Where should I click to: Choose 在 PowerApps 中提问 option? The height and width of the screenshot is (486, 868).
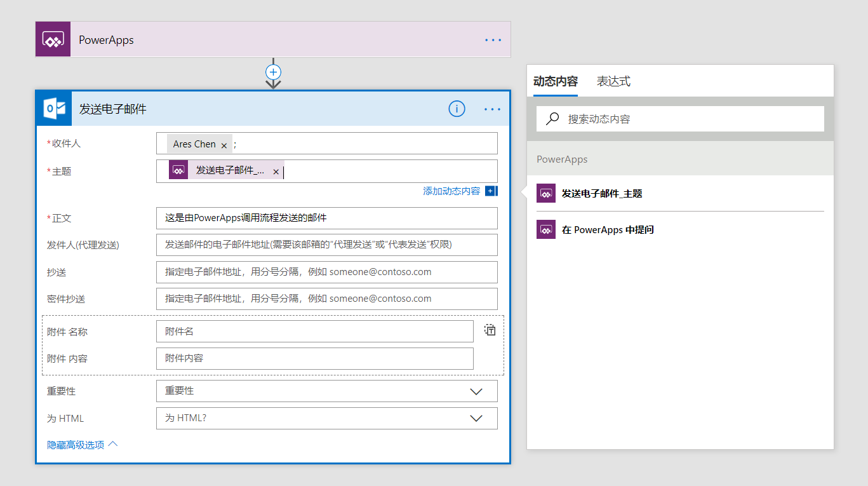(607, 230)
